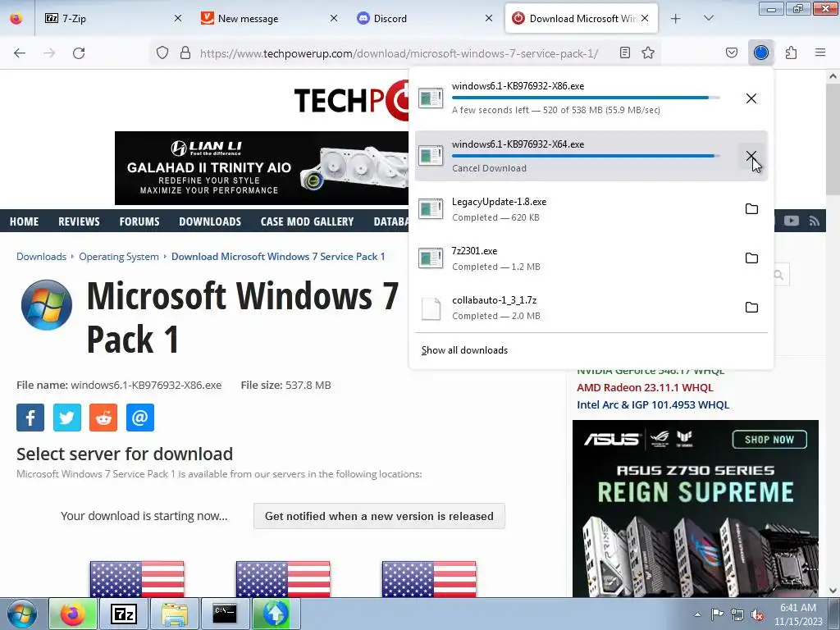Toggle reader view icon in address bar
This screenshot has height=630, width=840.
pos(624,52)
